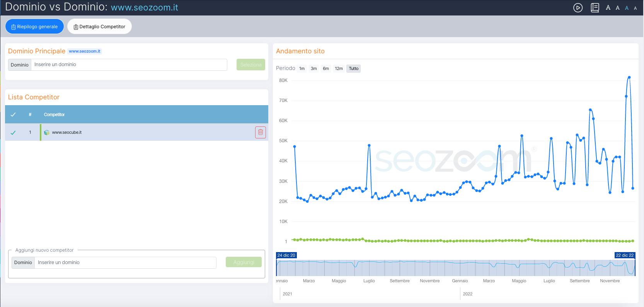Click the seocube.it favicon icon
Image resolution: width=644 pixels, height=307 pixels.
(47, 132)
